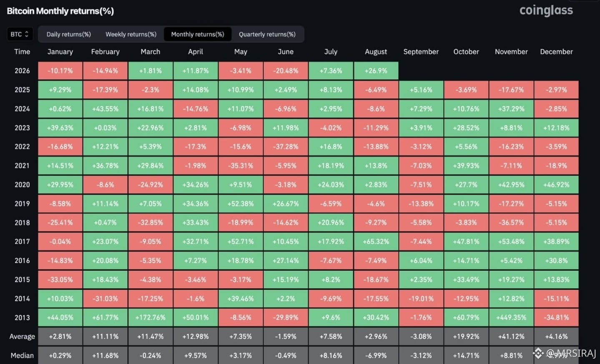The image size is (600, 364).
Task: Click the +39.46% May 2014 cell
Action: point(241,299)
